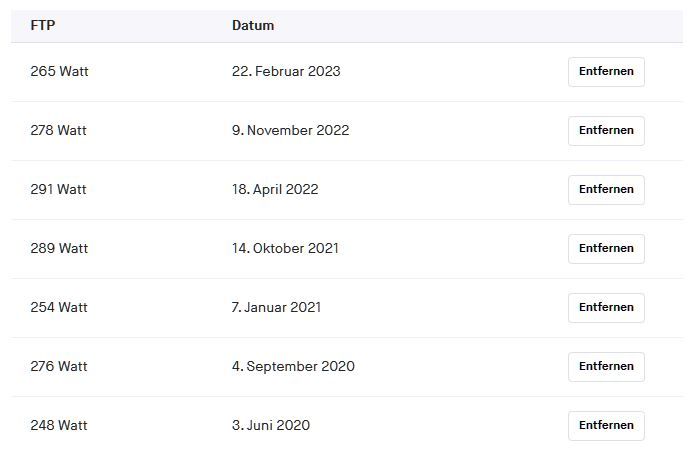The image size is (689, 455).
Task: Select the date 18. April 2022
Action: point(275,190)
